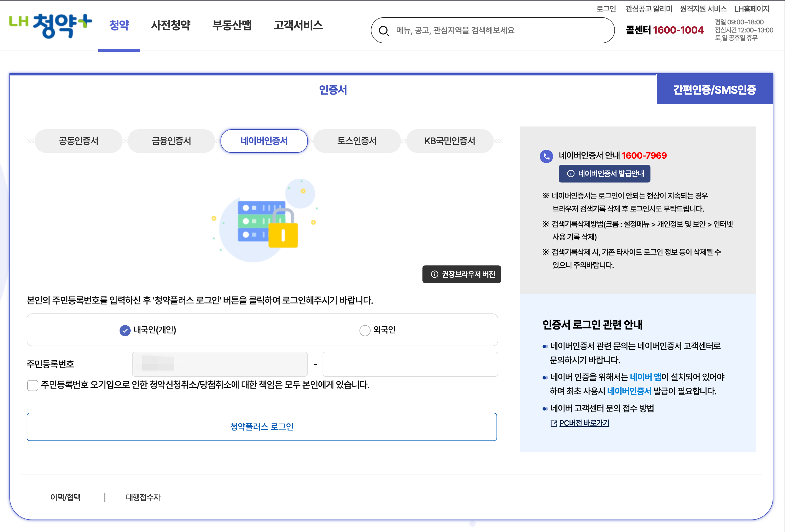Select the 내국인(개인) radio option
This screenshot has height=532, width=785.
click(x=125, y=330)
